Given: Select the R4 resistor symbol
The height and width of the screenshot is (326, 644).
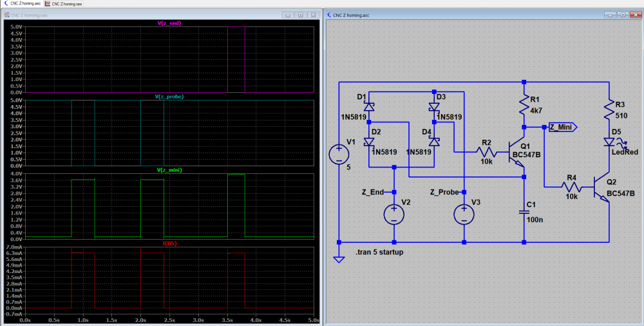Looking at the screenshot, I should (x=571, y=187).
